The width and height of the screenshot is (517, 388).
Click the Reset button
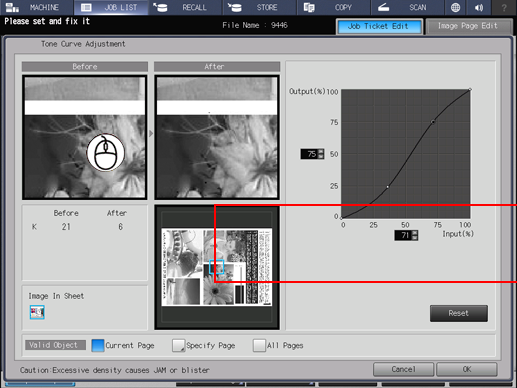point(459,313)
